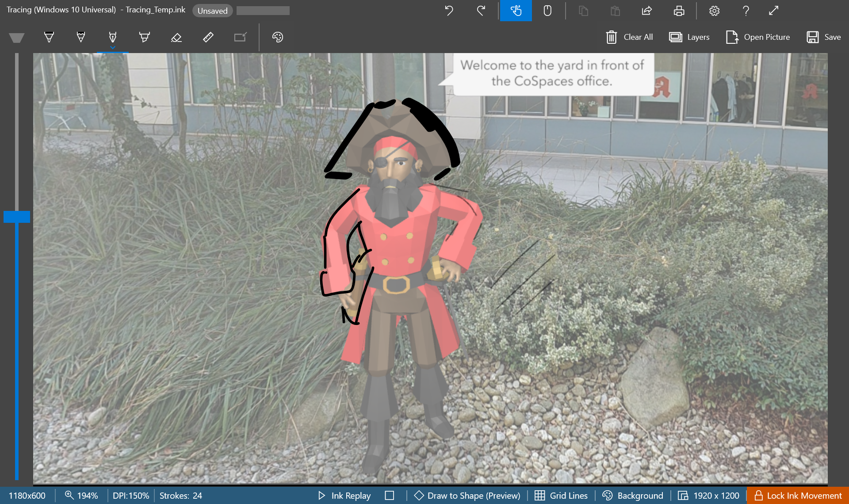Click the 1920 x 1200 picture size

[709, 496]
